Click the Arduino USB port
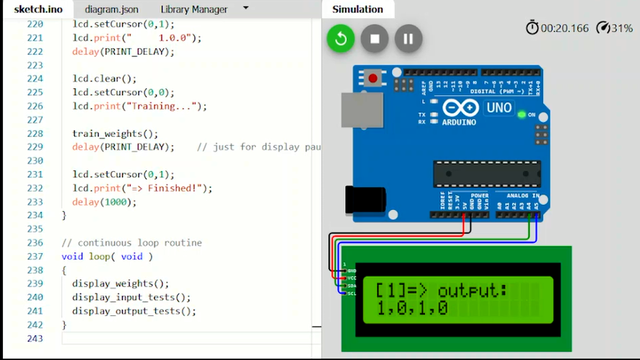The height and width of the screenshot is (360, 640). [x=362, y=110]
